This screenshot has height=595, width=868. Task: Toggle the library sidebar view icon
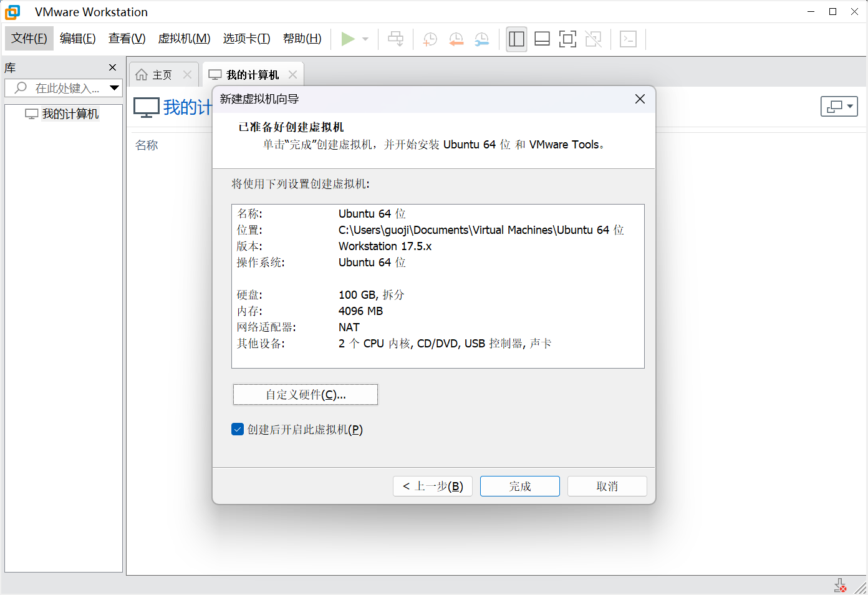click(516, 39)
